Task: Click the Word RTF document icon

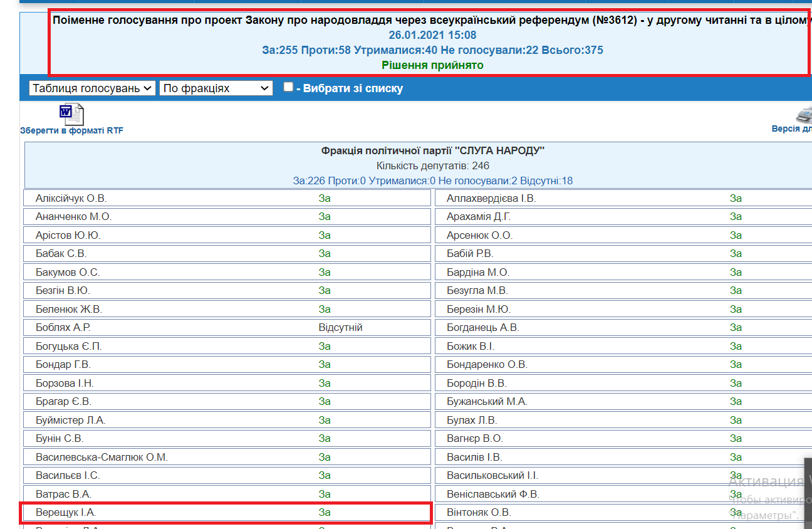Action: pyautogui.click(x=71, y=114)
